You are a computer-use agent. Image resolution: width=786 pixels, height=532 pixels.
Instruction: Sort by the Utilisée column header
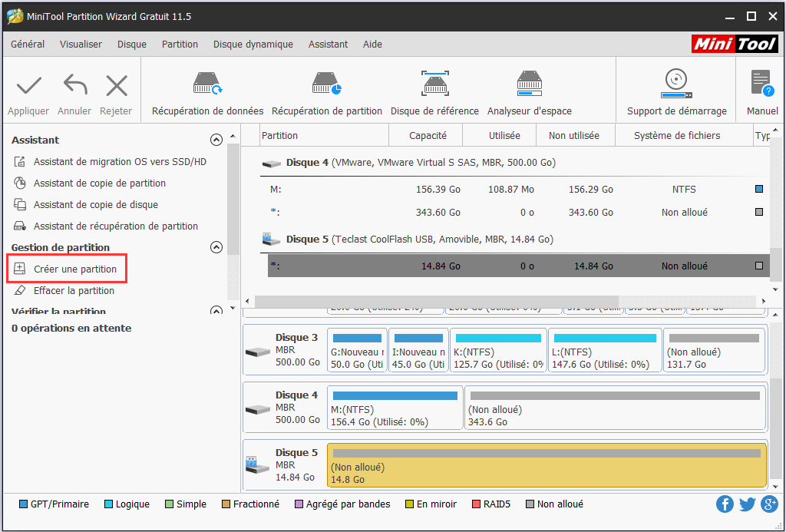pyautogui.click(x=500, y=135)
